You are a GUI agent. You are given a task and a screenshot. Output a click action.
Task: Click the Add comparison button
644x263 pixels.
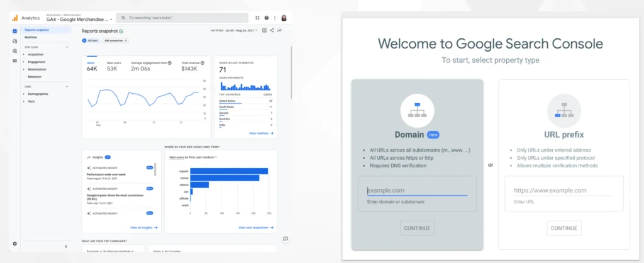coord(116,41)
